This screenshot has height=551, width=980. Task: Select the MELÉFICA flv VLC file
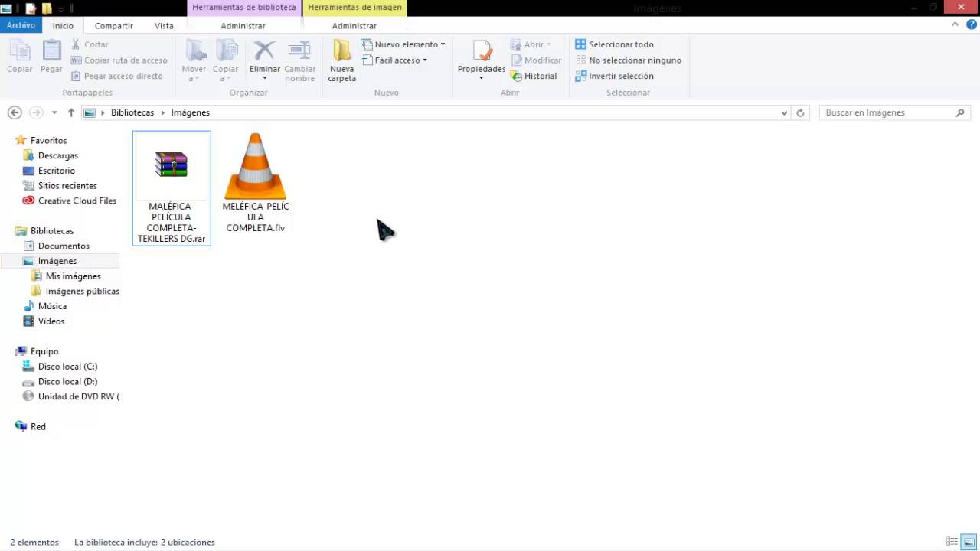pyautogui.click(x=256, y=183)
